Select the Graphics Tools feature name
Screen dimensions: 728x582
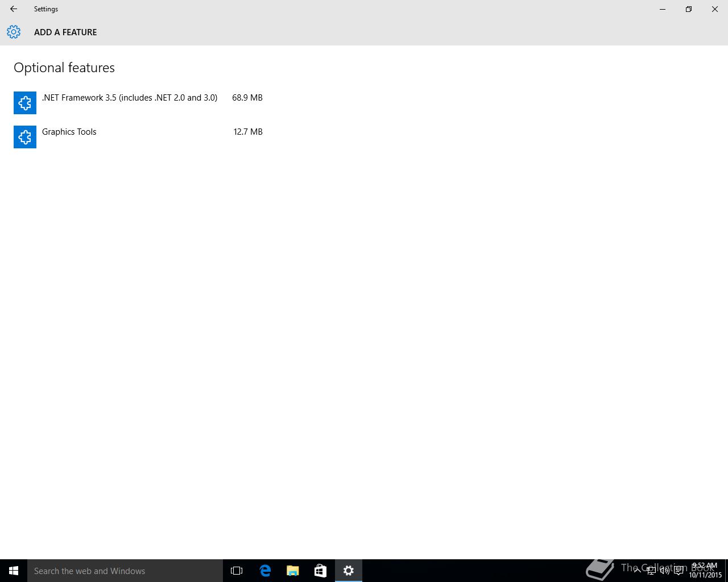[x=69, y=132]
